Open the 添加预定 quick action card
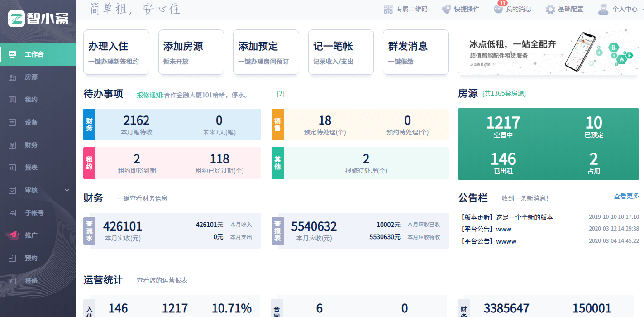644x317 pixels. point(266,52)
